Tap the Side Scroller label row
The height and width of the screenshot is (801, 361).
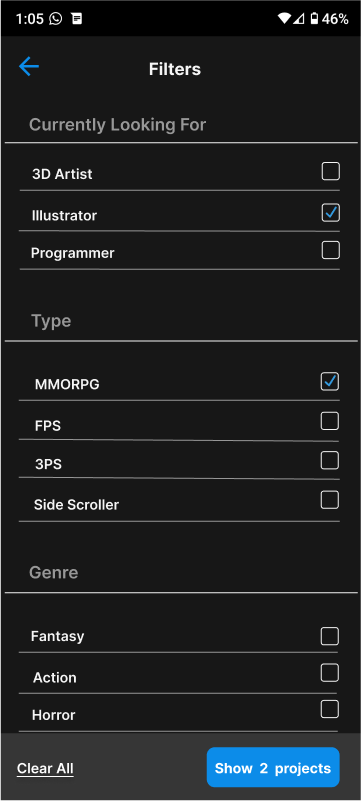pyautogui.click(x=179, y=501)
